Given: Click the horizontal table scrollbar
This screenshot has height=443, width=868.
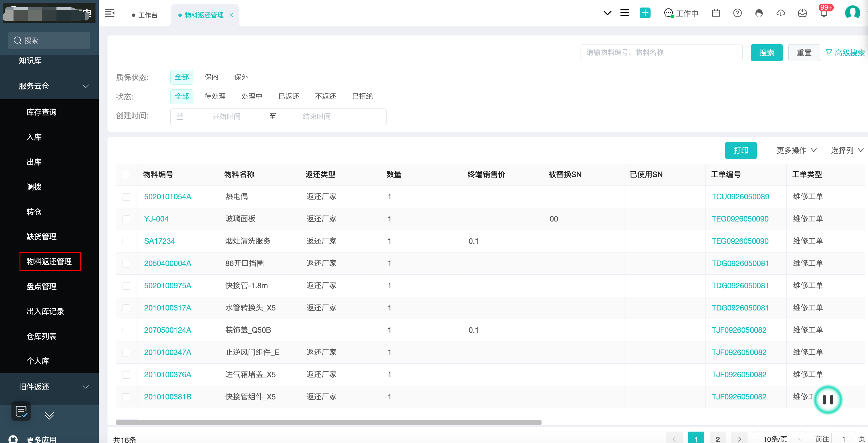Looking at the screenshot, I should pos(329,423).
